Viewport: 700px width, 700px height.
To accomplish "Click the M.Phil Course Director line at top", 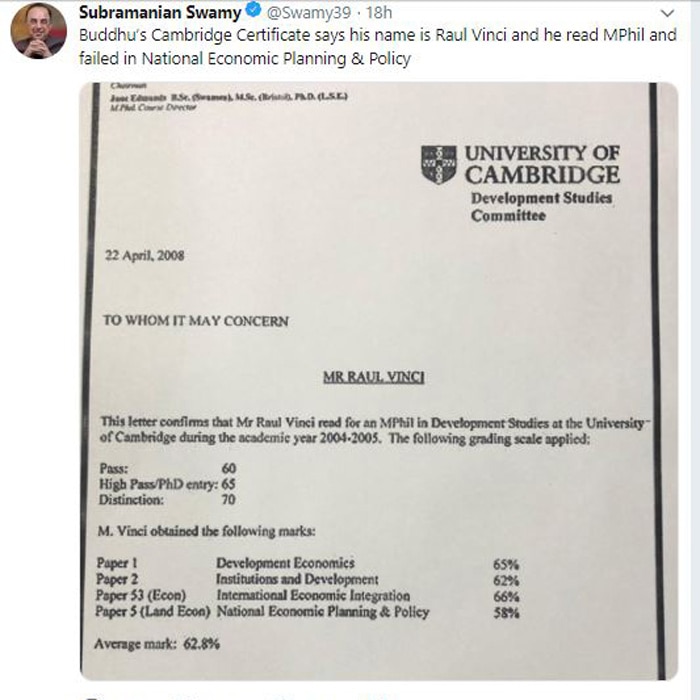I will pyautogui.click(x=153, y=108).
